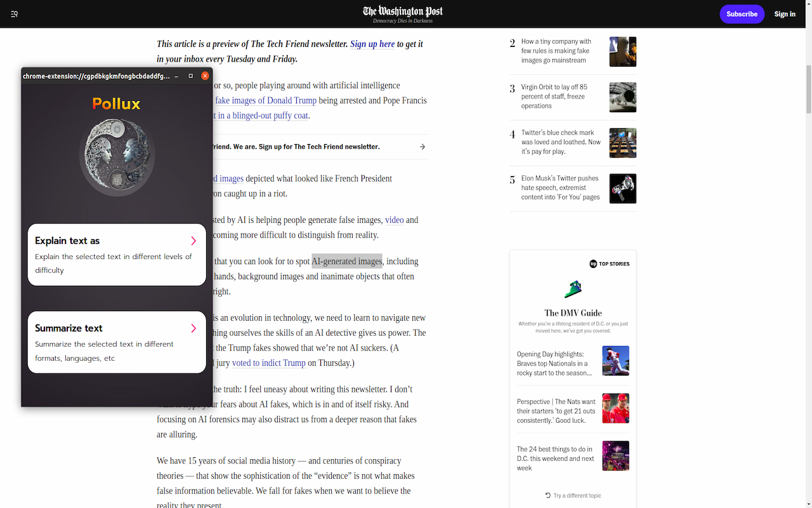Screen dimensions: 812x508
Task: Click 'Democracy Dies in Darkness' tagline
Action: 403,21
